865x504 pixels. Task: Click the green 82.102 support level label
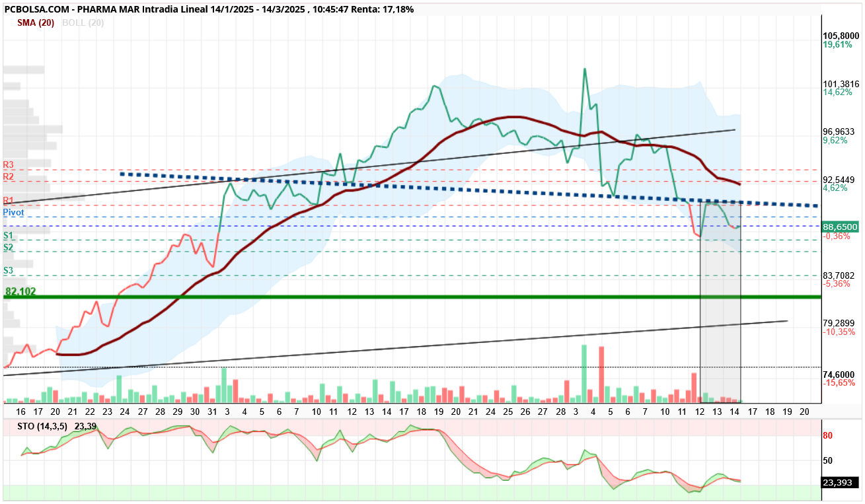[20, 291]
